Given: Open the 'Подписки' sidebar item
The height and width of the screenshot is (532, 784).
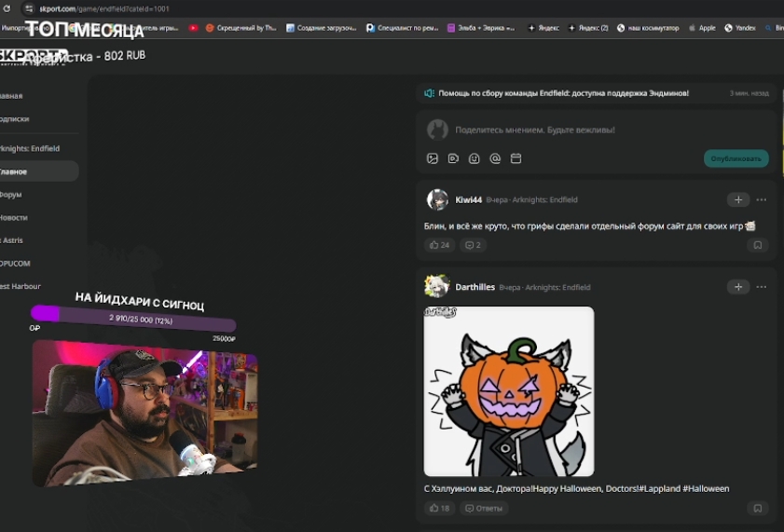Looking at the screenshot, I should pyautogui.click(x=15, y=119).
